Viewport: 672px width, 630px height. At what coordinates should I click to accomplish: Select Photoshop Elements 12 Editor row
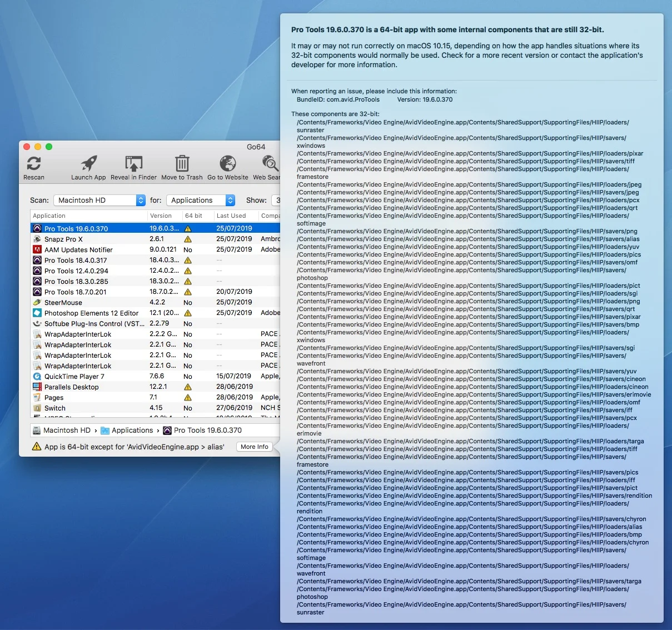(x=155, y=313)
